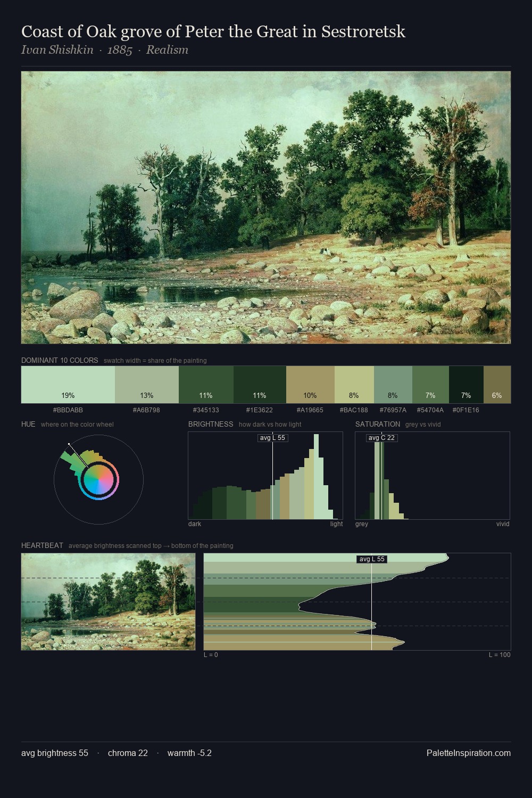532x798 pixels.
Task: Click the 'L = 100' axis label
Action: [500, 655]
